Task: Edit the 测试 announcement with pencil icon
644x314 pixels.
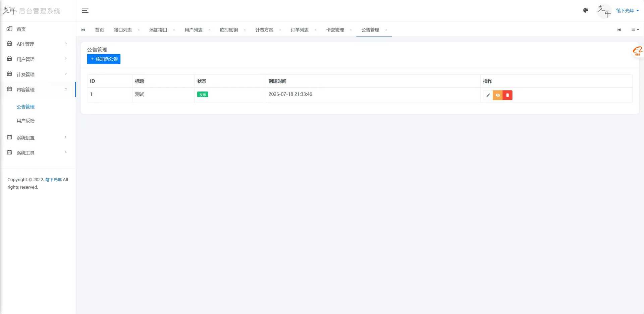Action: pyautogui.click(x=488, y=95)
